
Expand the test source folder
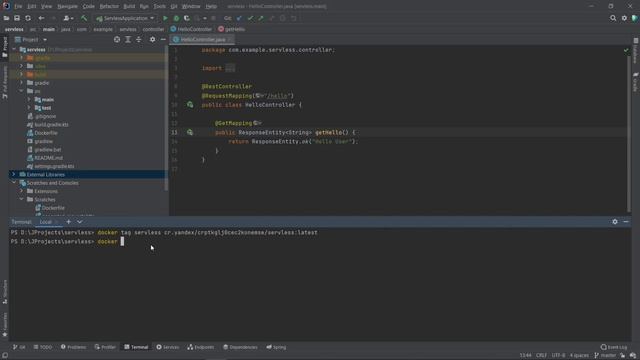(29, 108)
